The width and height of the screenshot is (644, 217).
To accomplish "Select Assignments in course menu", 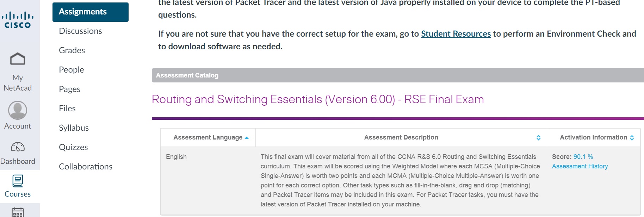I will point(91,12).
